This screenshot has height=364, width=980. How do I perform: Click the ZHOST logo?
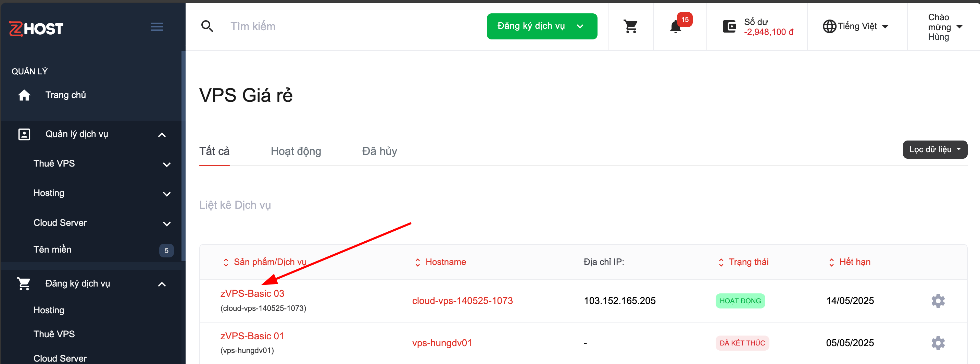point(36,28)
